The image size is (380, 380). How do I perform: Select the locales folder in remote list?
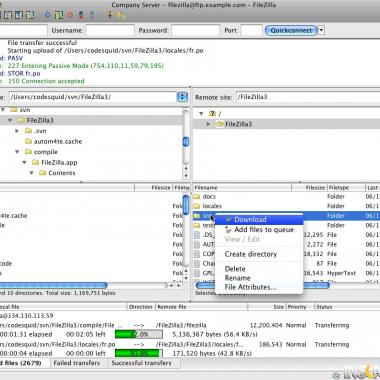pyautogui.click(x=212, y=206)
